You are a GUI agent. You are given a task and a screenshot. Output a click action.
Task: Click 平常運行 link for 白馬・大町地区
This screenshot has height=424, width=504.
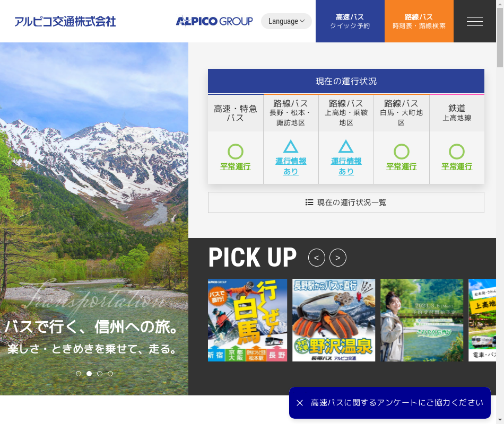402,166
